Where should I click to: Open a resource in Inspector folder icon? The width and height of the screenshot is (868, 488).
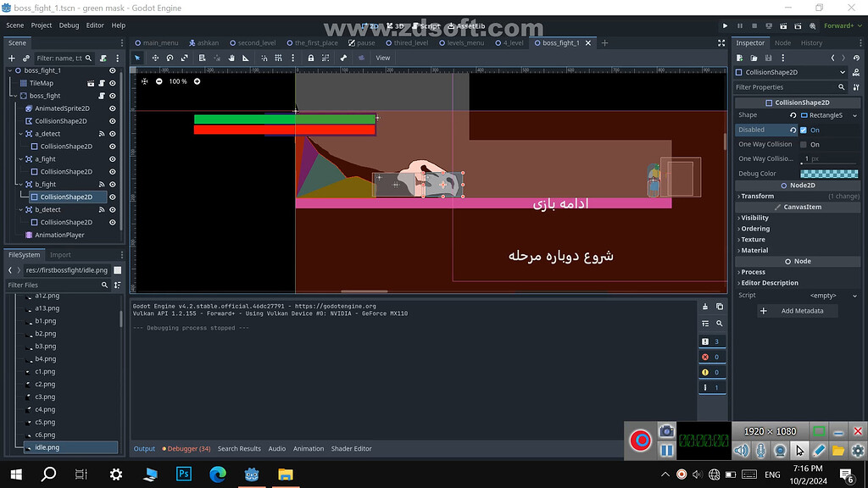tap(754, 58)
